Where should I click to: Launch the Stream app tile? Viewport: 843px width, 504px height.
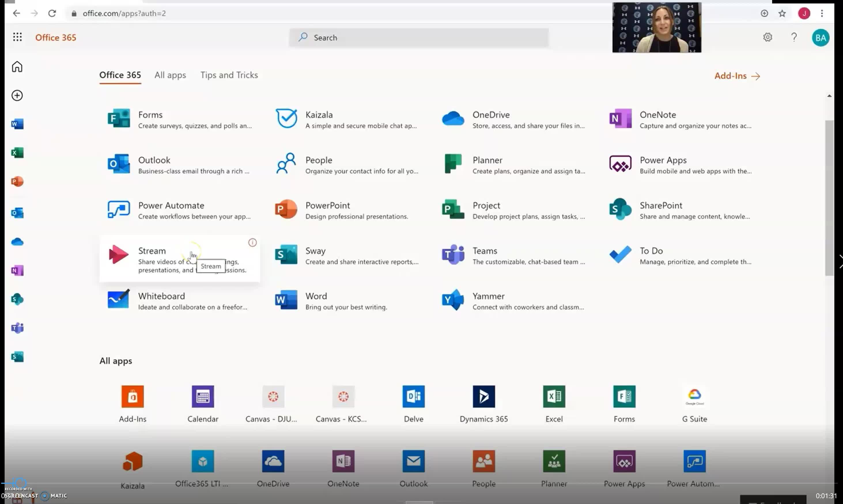pyautogui.click(x=180, y=258)
